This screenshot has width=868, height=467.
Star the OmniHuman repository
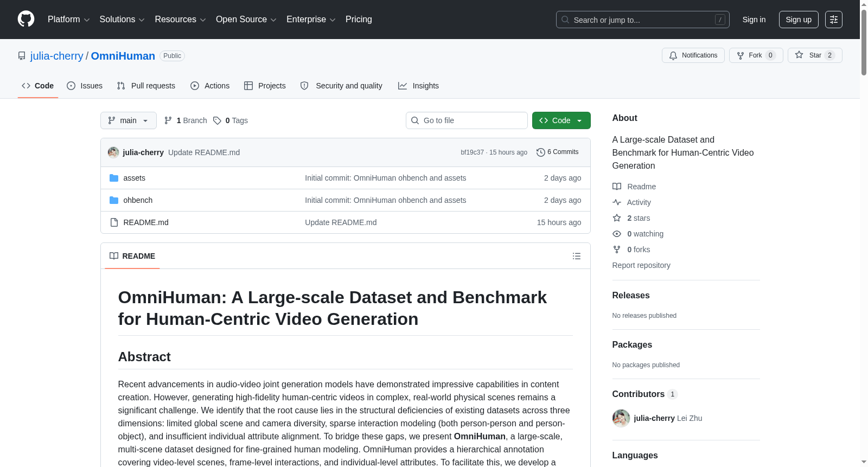(815, 55)
